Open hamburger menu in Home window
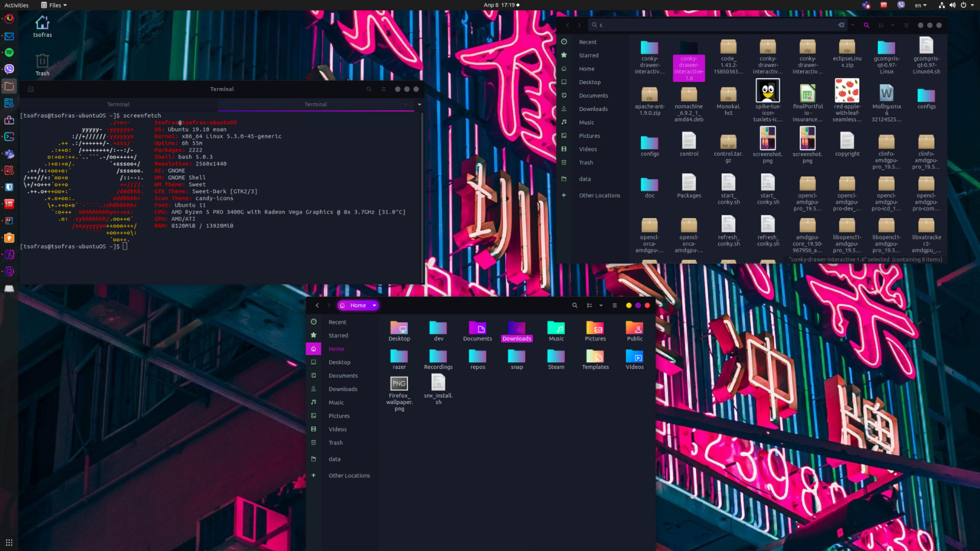This screenshot has width=980, height=551. pos(614,305)
